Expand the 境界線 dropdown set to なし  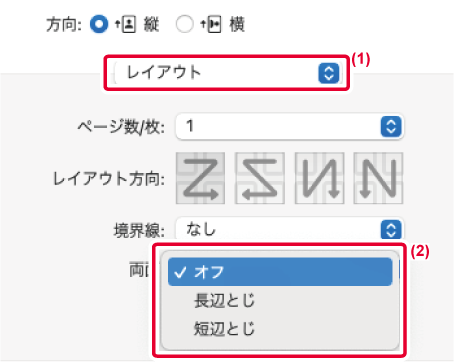[x=289, y=229]
